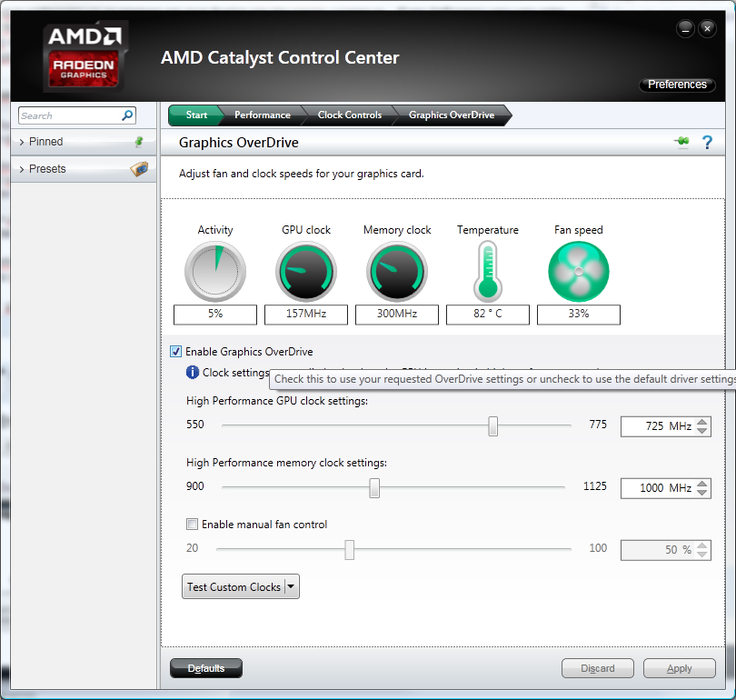Close the Catalyst Control Center window

coord(707,29)
